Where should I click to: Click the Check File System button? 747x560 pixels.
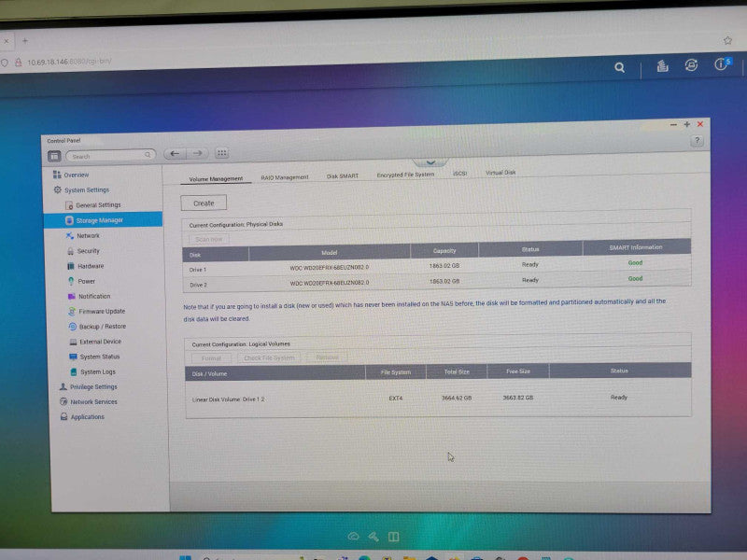pyautogui.click(x=269, y=357)
